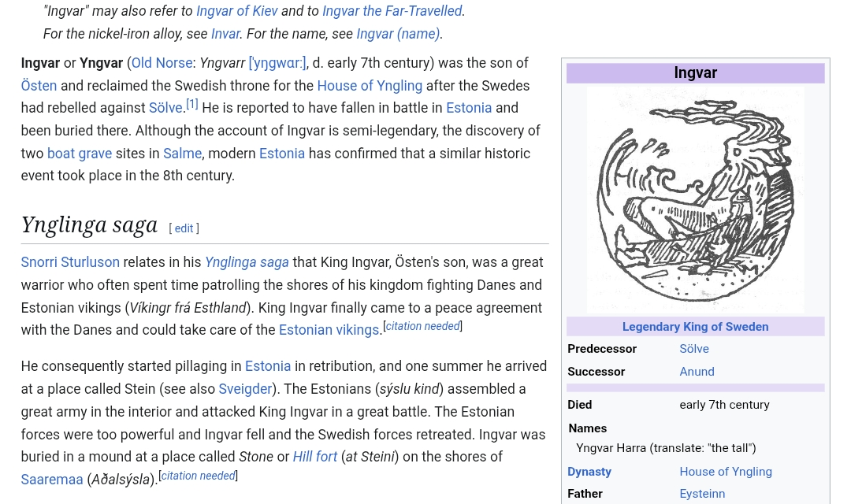This screenshot has width=851, height=504.
Task: View the Ingvar infobox illustration
Action: coord(695,200)
